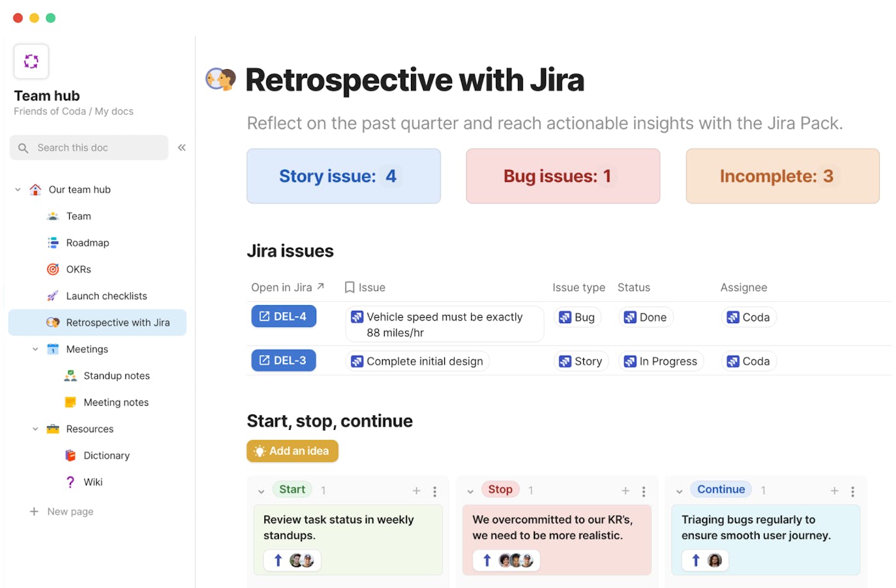Open the Continue column three-dot menu
This screenshot has width=896, height=588.
(x=852, y=491)
